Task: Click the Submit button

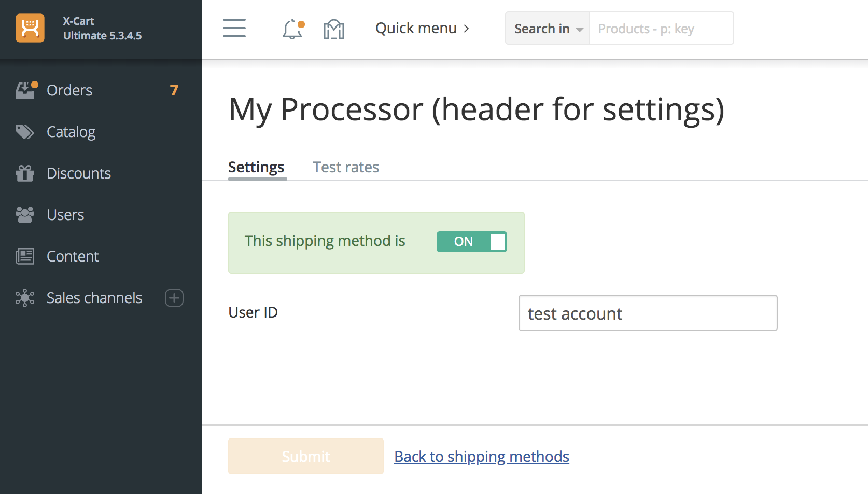Action: coord(305,456)
